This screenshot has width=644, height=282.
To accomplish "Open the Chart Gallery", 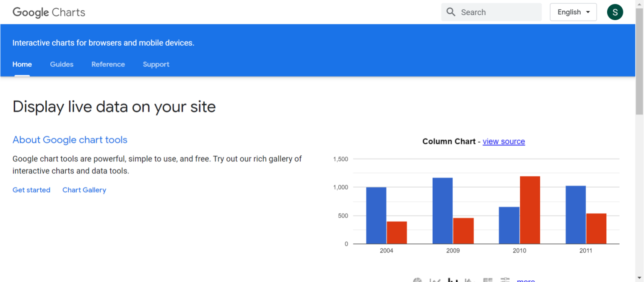I will [x=84, y=190].
